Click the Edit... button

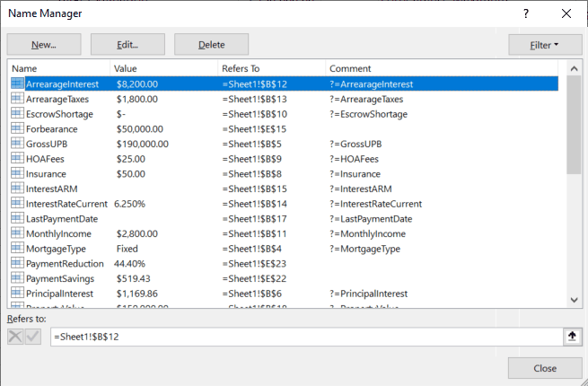point(127,45)
